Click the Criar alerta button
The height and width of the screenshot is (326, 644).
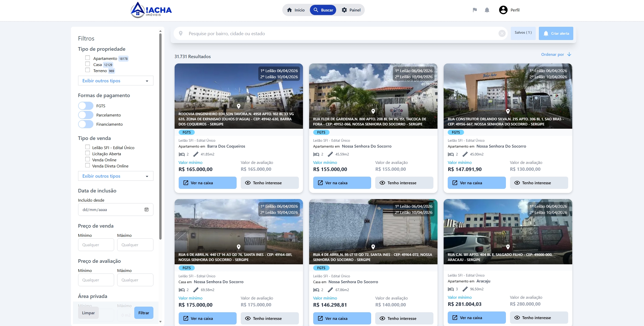(556, 33)
